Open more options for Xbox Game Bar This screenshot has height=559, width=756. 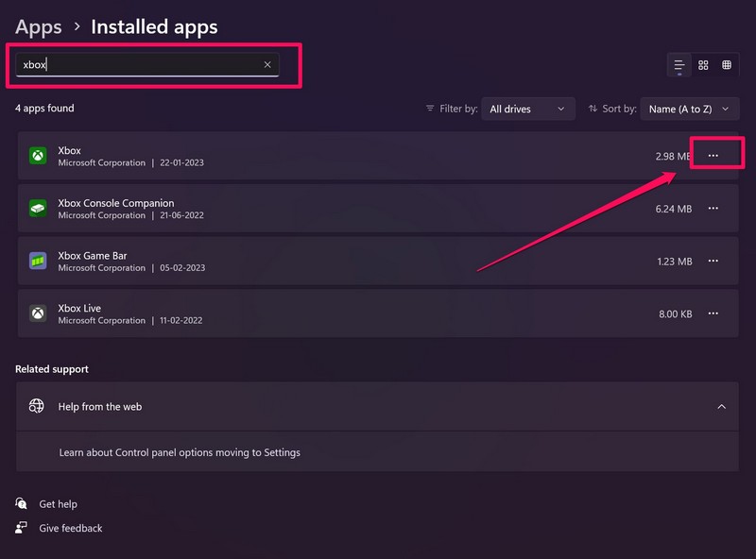[x=713, y=262]
